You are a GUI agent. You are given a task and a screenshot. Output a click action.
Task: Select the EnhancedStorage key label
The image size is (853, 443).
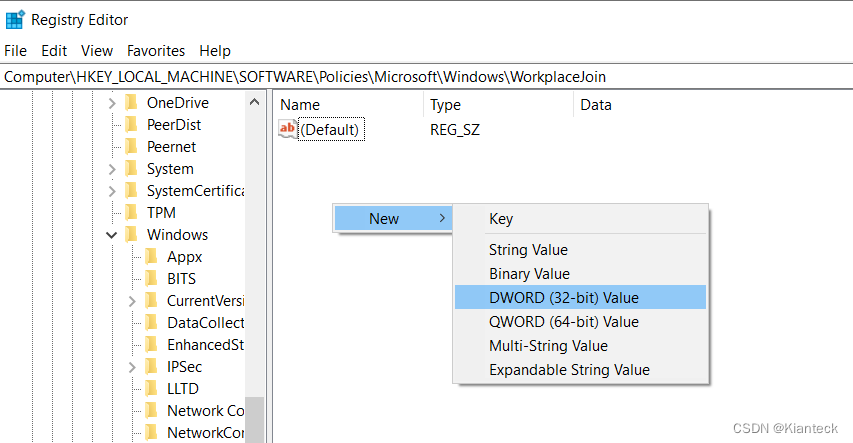click(206, 344)
